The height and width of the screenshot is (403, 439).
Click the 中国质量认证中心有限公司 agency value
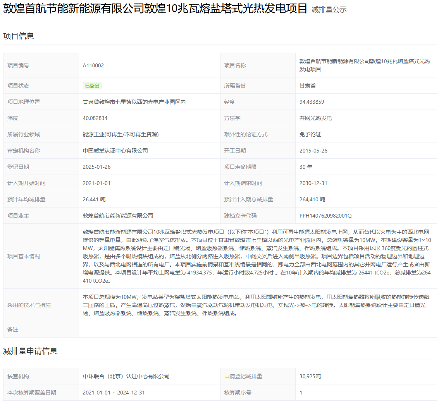point(115,151)
